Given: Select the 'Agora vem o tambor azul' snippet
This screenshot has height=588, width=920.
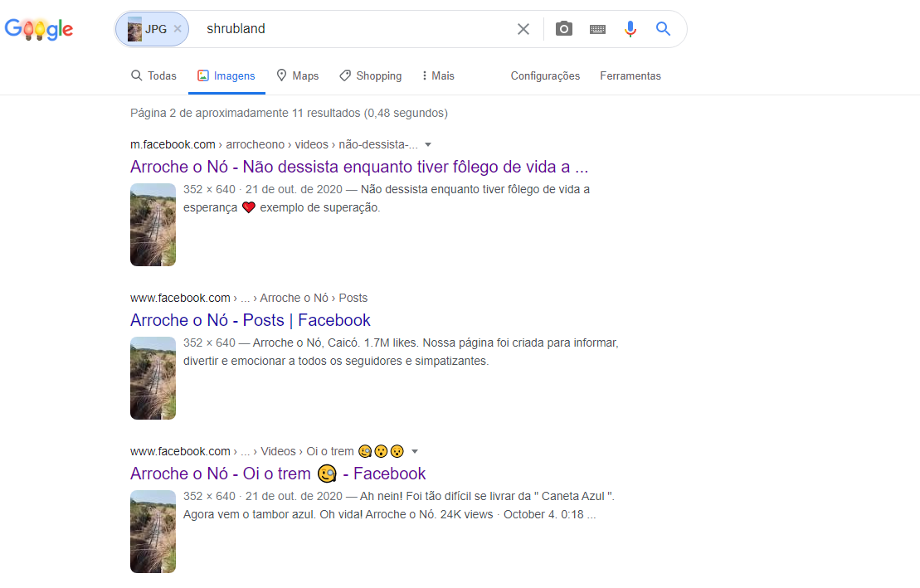Looking at the screenshot, I should tap(389, 515).
